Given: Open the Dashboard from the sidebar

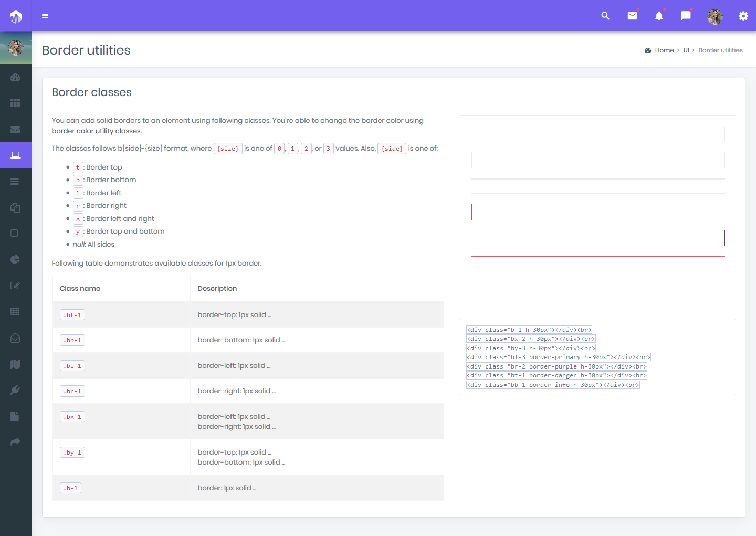Looking at the screenshot, I should pos(15,77).
